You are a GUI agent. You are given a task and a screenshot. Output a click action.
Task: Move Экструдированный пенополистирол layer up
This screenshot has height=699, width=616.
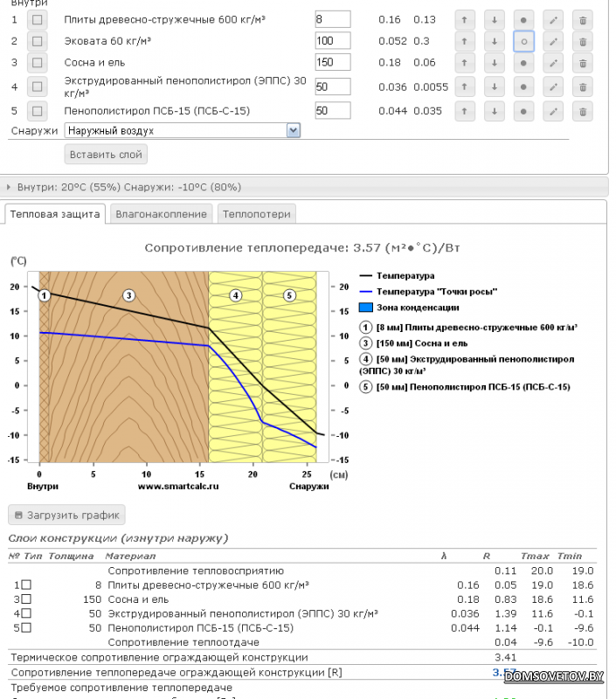[x=465, y=87]
